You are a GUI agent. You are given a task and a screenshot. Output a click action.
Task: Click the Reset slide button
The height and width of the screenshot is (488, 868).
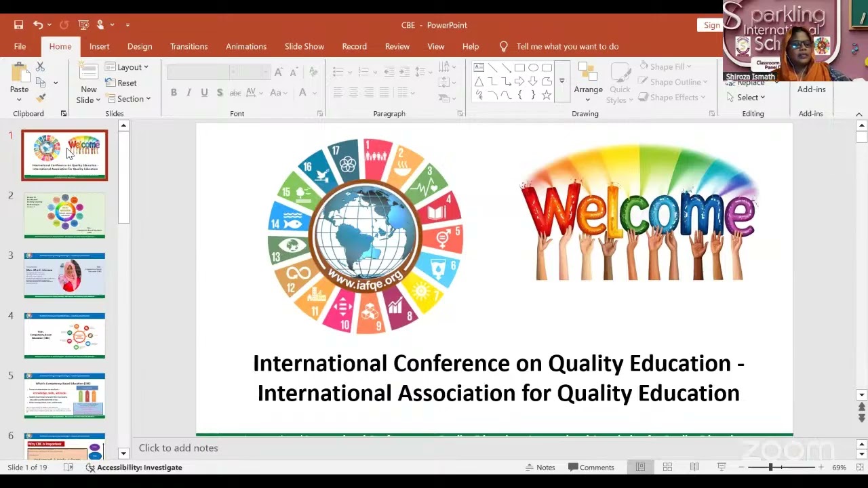(121, 83)
